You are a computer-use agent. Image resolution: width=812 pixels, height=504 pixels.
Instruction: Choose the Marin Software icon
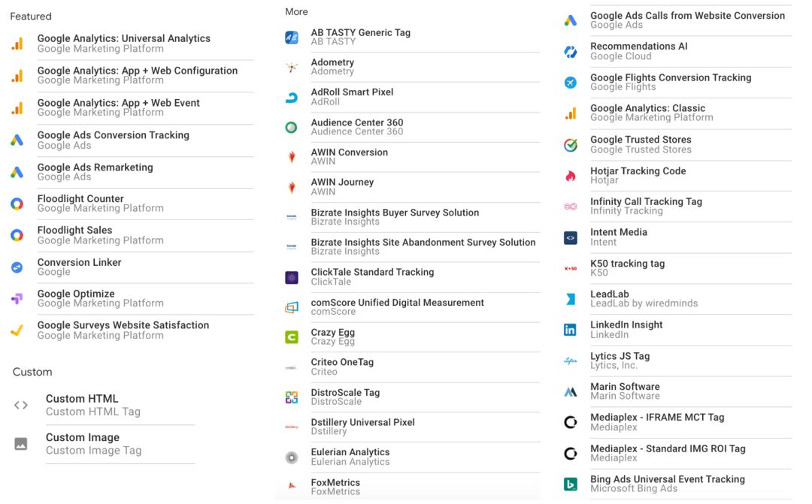[570, 392]
